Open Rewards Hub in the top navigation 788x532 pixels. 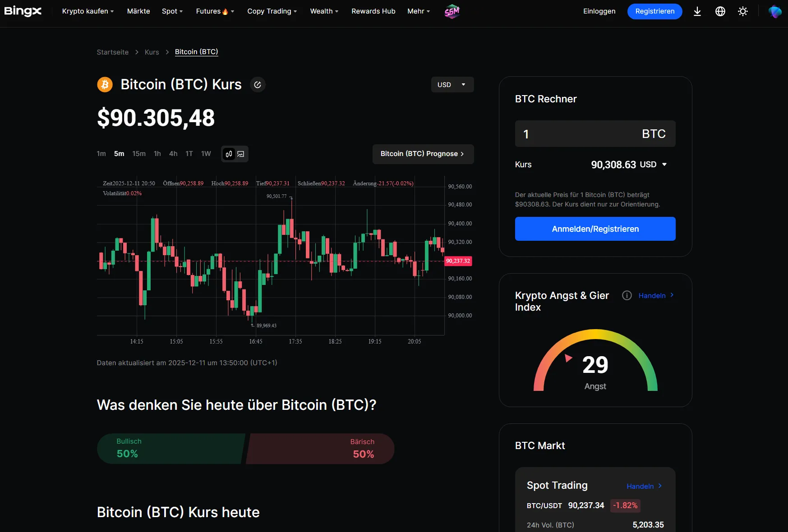click(x=373, y=11)
